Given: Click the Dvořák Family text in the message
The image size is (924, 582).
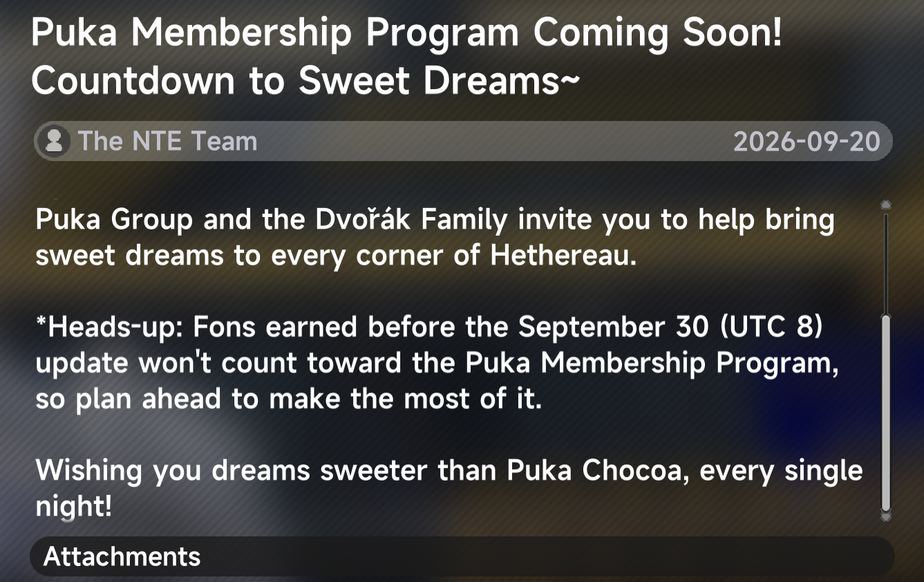Looking at the screenshot, I should [411, 220].
